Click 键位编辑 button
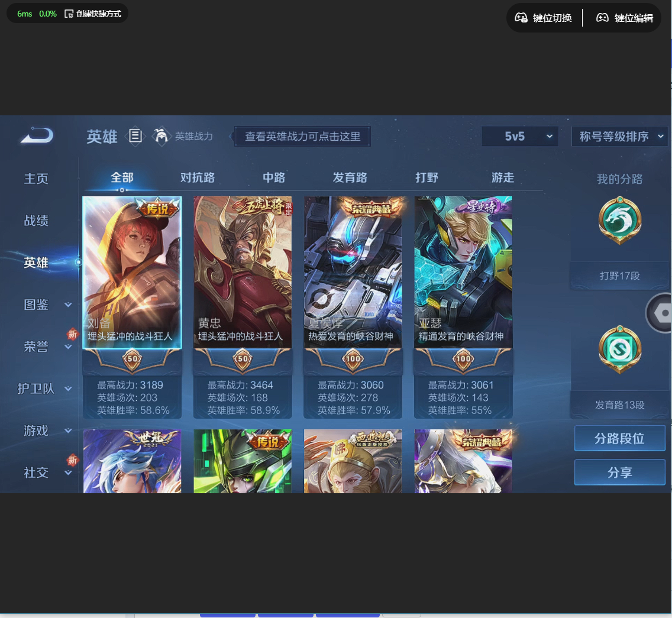 point(625,18)
